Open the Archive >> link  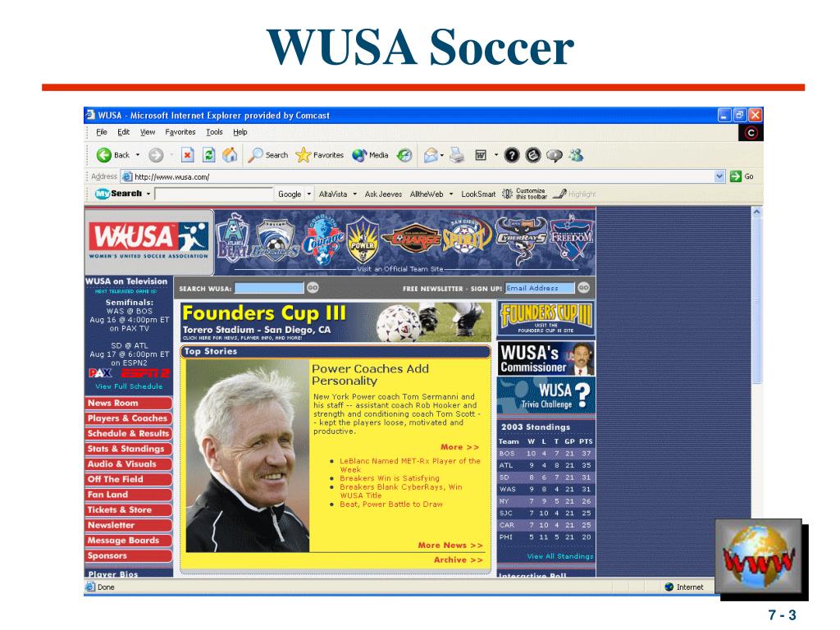(x=458, y=559)
